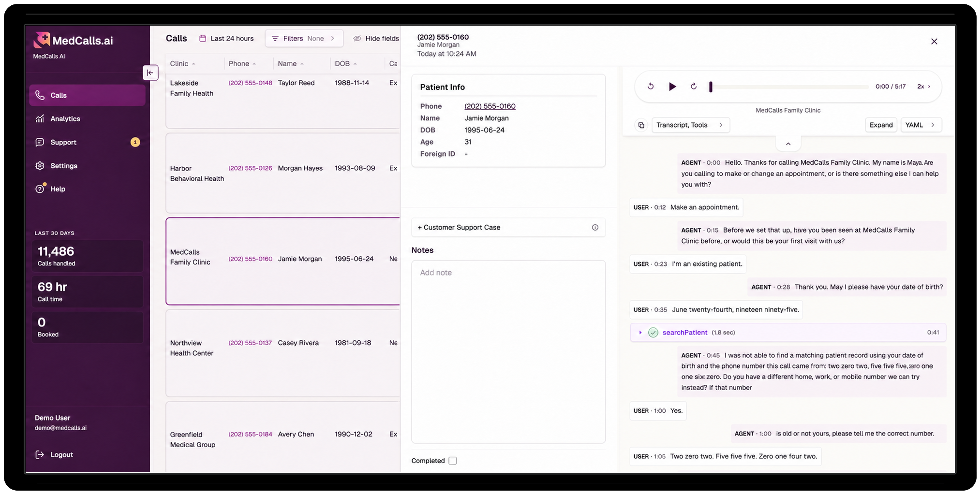Click the audio progress slider
The image size is (980, 494).
point(789,87)
